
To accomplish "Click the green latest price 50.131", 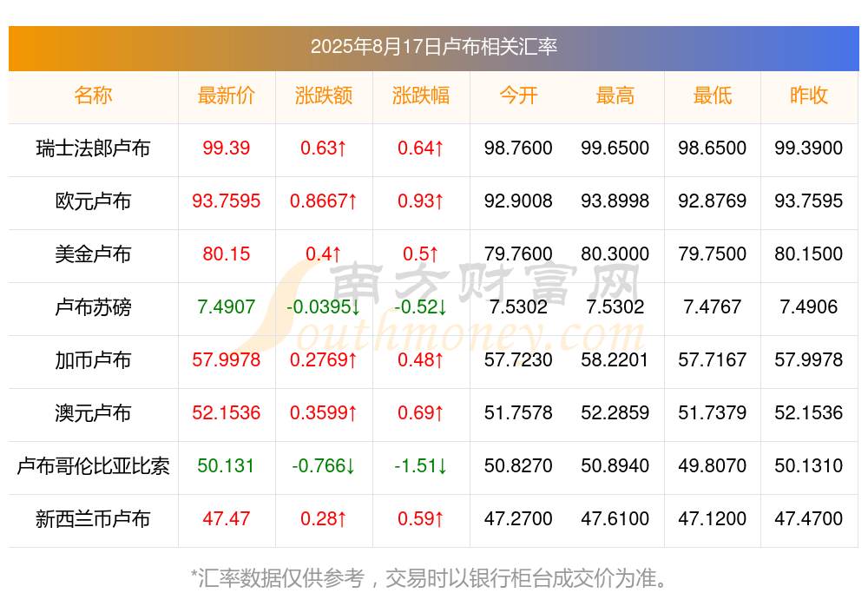I will 227,466.
